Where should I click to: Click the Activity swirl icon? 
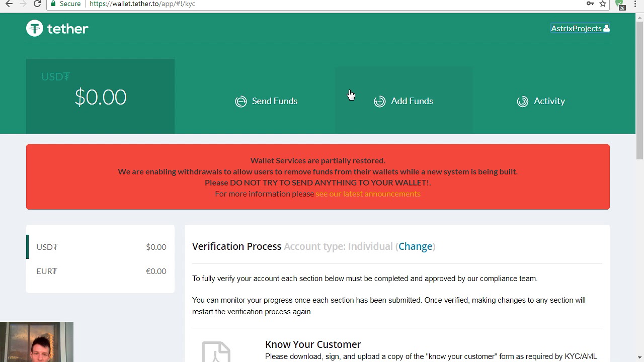pyautogui.click(x=523, y=102)
